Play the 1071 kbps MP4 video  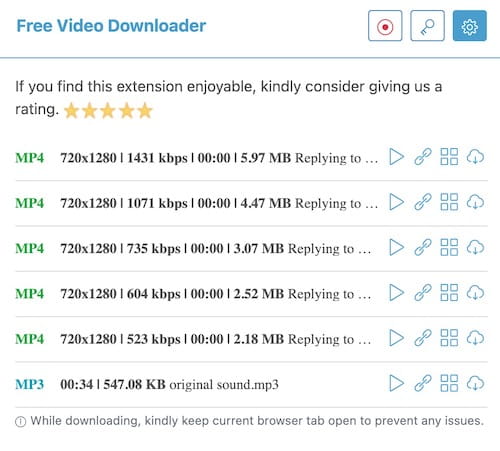click(396, 202)
